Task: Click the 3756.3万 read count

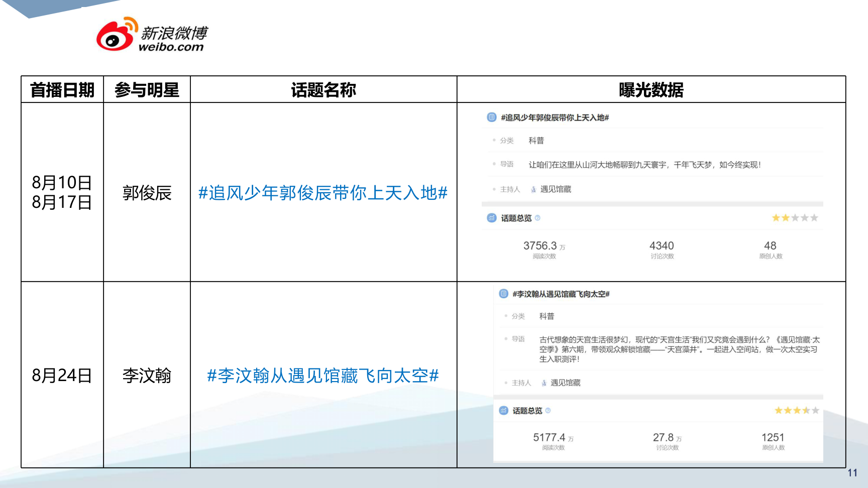Action: pos(544,246)
